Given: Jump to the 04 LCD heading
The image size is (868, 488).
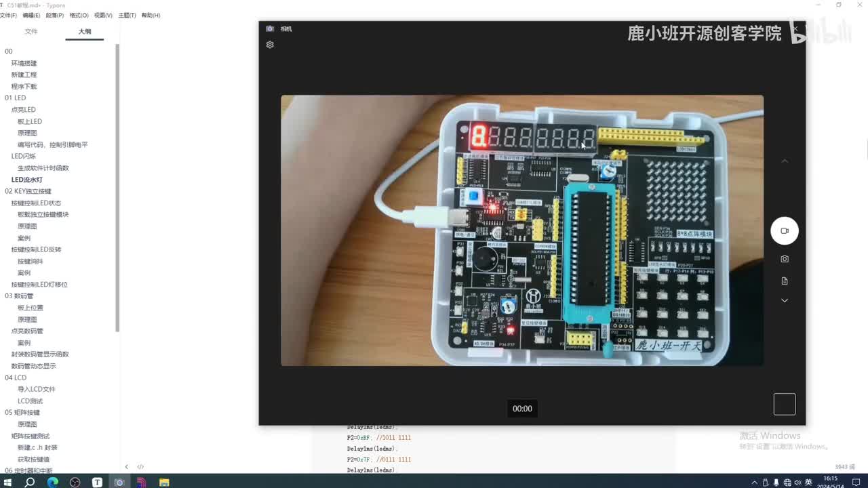Looking at the screenshot, I should pyautogui.click(x=16, y=378).
